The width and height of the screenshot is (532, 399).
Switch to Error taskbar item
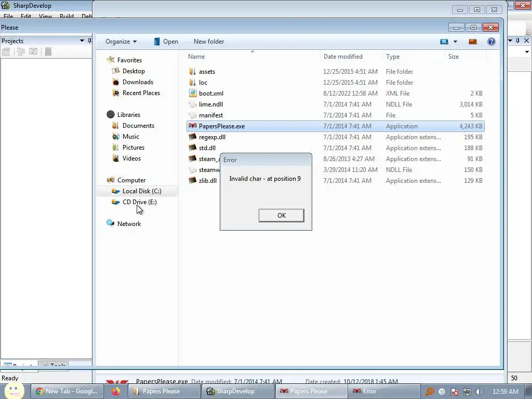point(384,391)
